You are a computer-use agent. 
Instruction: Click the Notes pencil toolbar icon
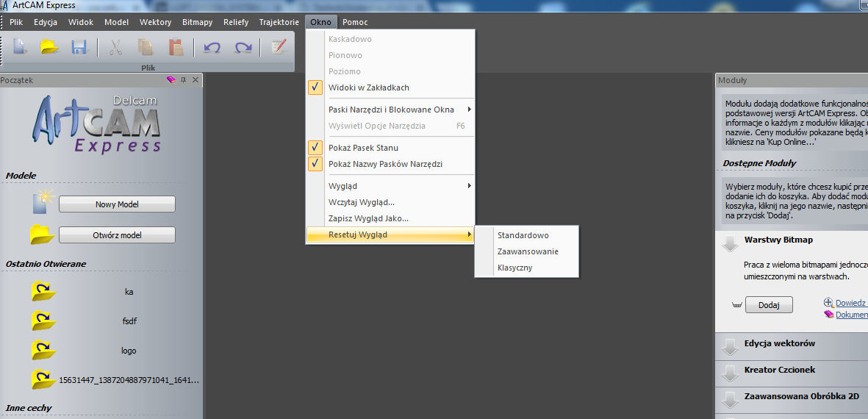(279, 47)
